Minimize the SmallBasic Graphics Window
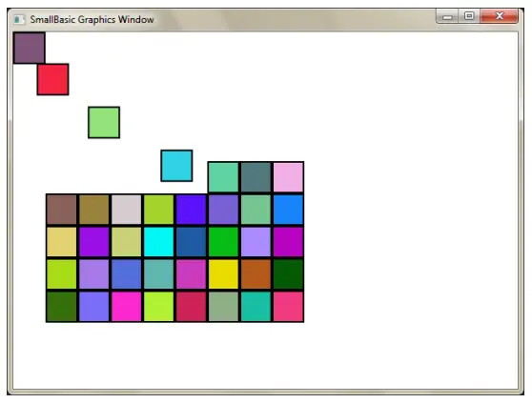 [x=447, y=16]
